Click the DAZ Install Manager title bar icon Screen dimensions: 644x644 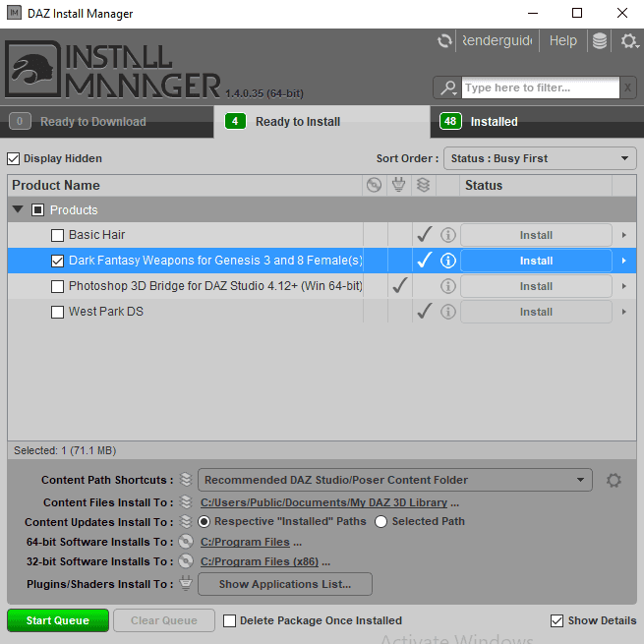(14, 13)
